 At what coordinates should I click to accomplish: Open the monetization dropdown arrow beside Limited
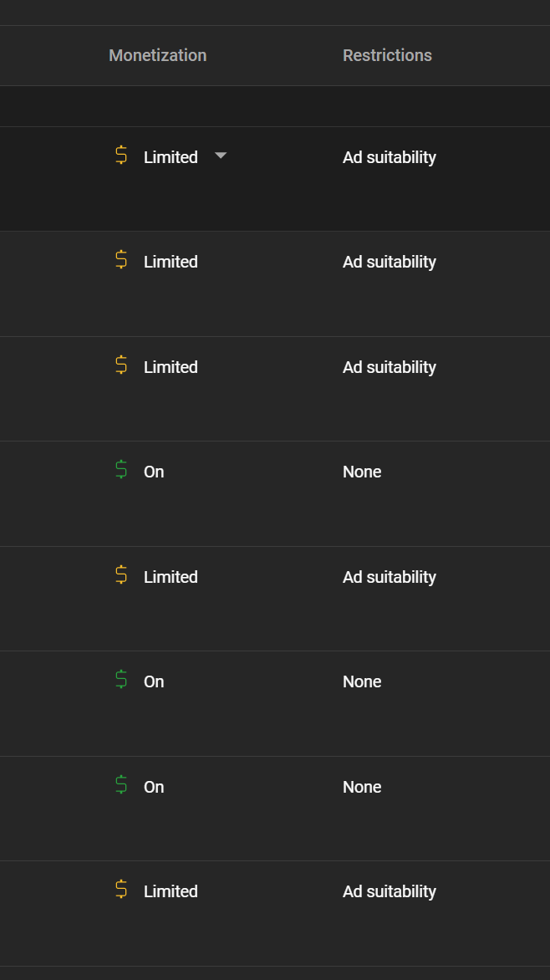(x=221, y=156)
